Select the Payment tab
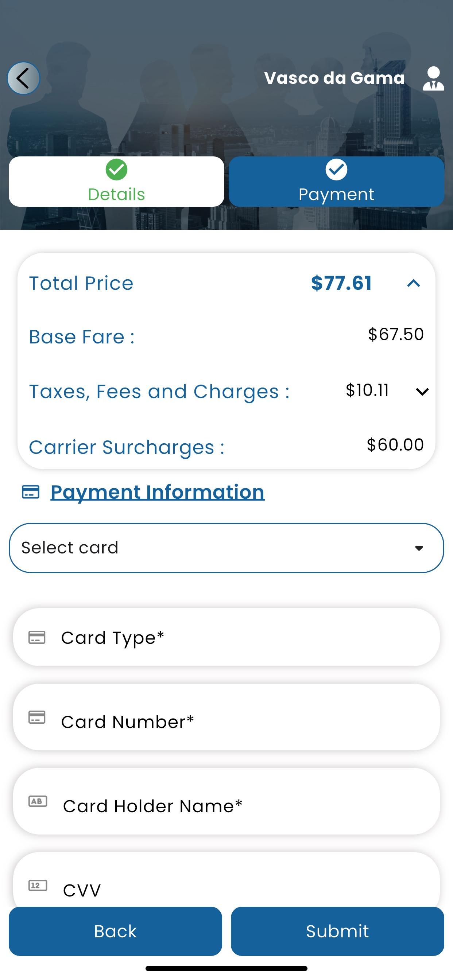This screenshot has height=980, width=453. coord(337,182)
